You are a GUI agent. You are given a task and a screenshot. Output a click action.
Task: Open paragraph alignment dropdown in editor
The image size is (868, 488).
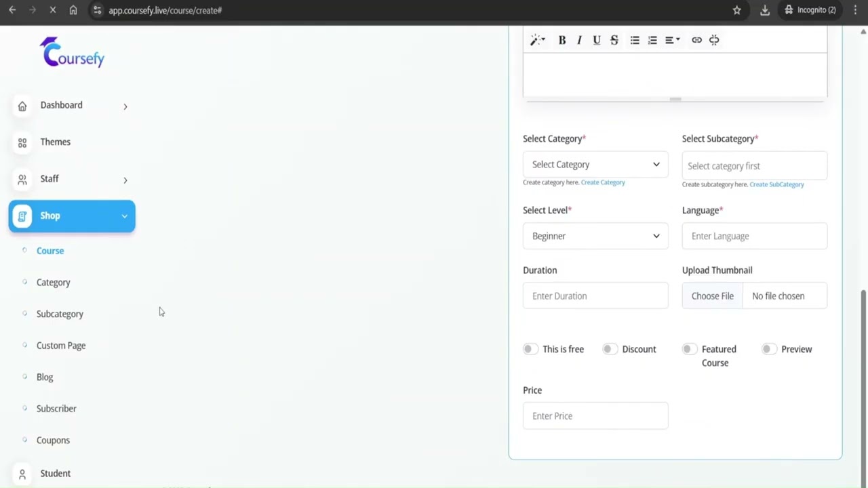[672, 40]
